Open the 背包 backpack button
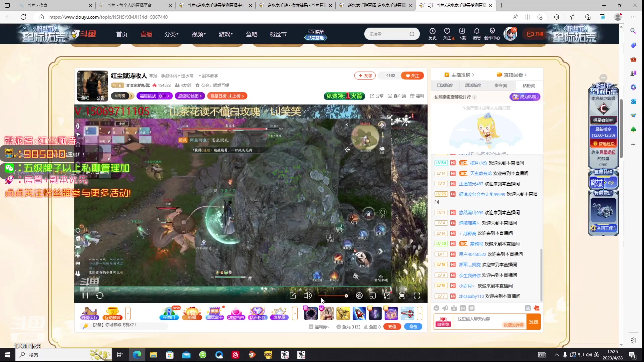644x362 pixels. tap(413, 327)
